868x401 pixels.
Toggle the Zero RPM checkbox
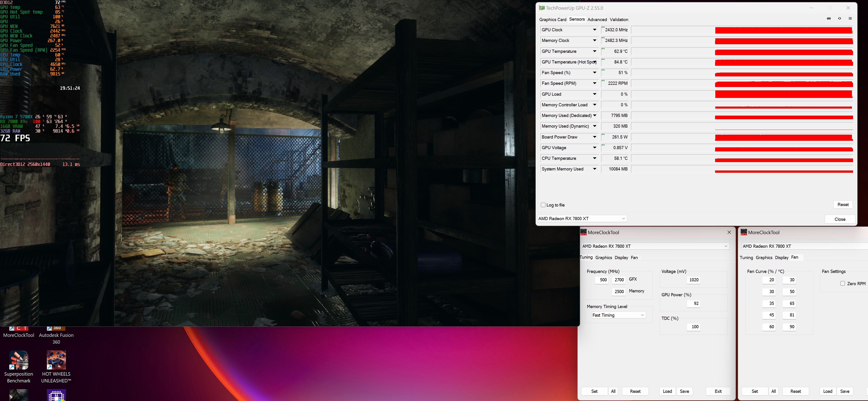tap(843, 284)
